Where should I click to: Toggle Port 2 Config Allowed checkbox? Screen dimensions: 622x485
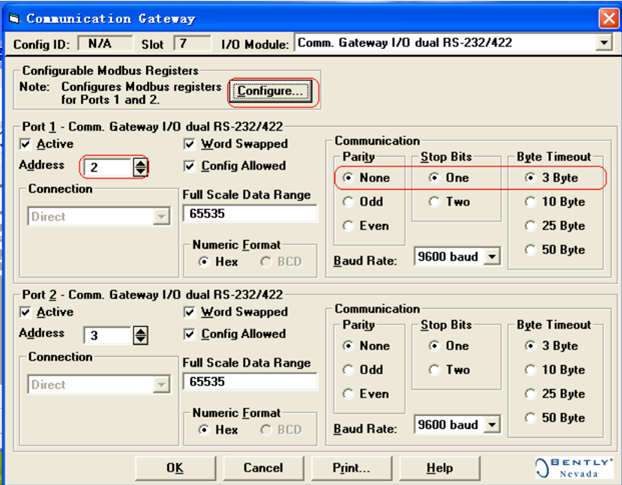click(190, 334)
